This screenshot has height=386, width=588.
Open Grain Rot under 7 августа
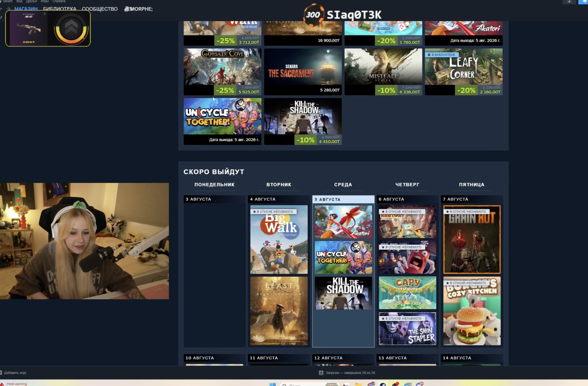tap(472, 239)
